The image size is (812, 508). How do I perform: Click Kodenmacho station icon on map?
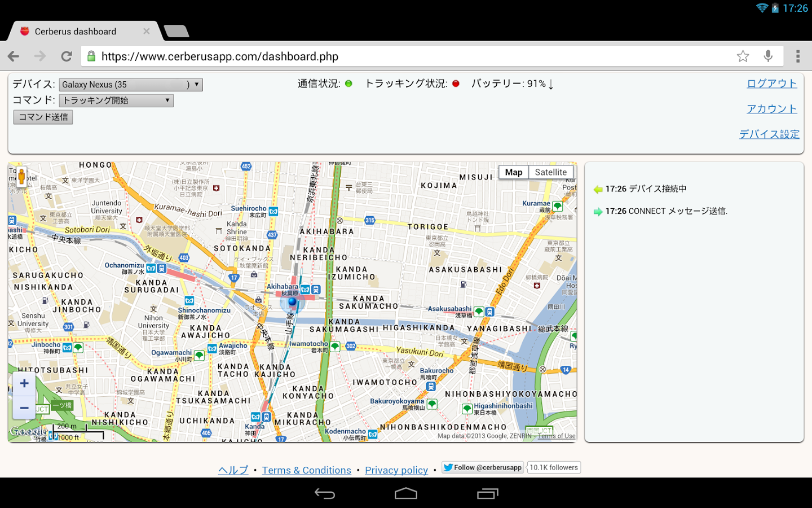373,435
